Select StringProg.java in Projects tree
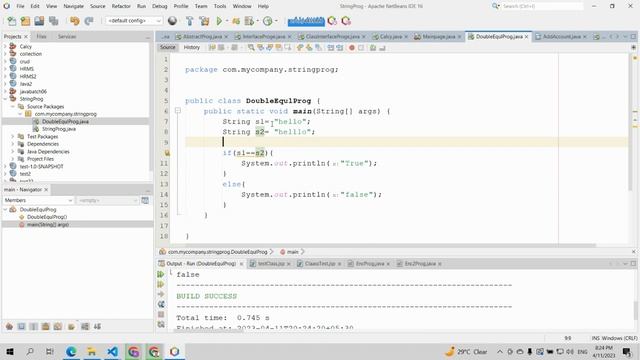This screenshot has width=640, height=360. coord(59,129)
